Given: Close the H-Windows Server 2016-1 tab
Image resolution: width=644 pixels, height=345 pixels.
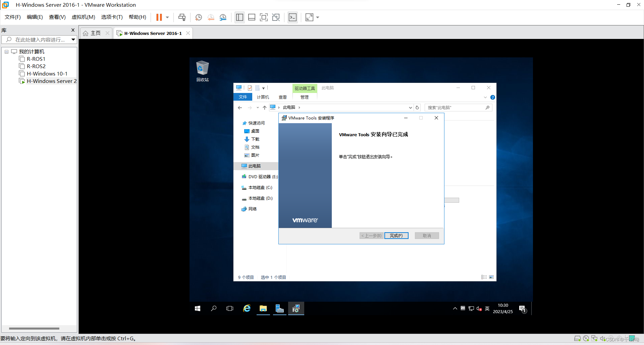Looking at the screenshot, I should pos(188,33).
